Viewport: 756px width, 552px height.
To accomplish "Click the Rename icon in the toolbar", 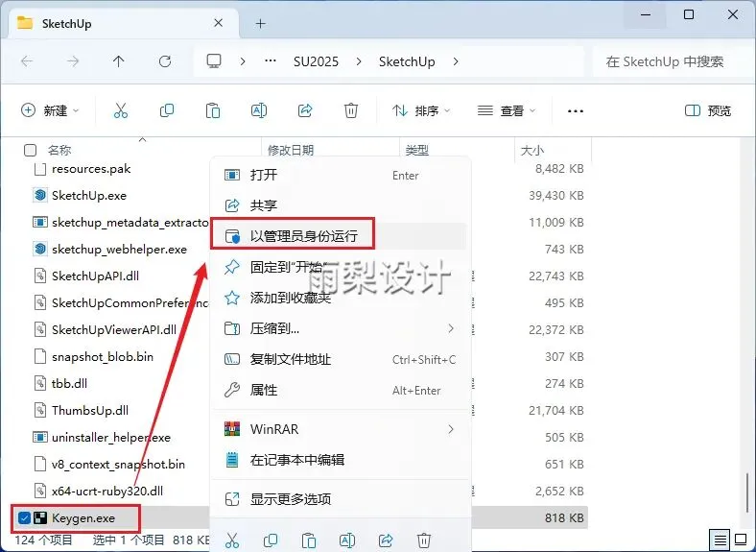I will click(259, 111).
